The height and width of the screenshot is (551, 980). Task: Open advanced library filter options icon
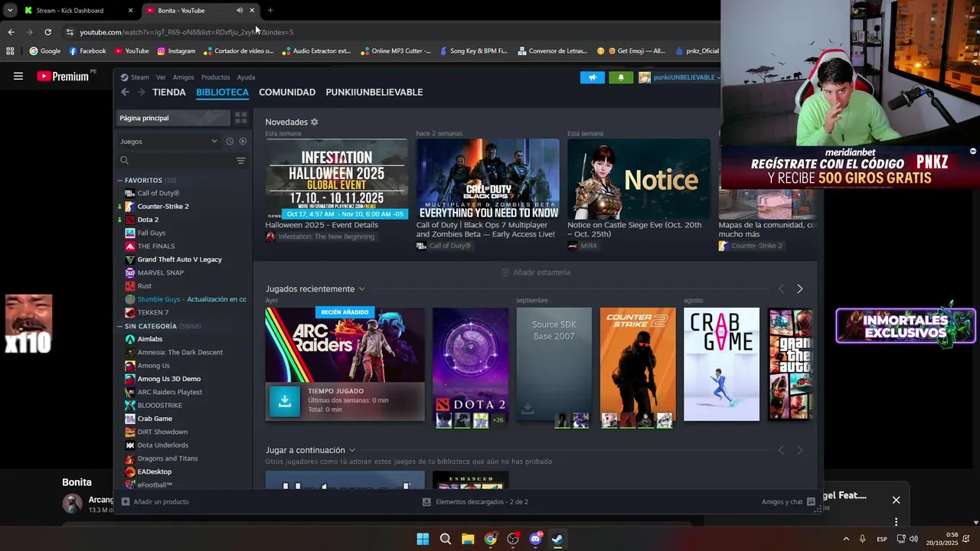pos(240,161)
